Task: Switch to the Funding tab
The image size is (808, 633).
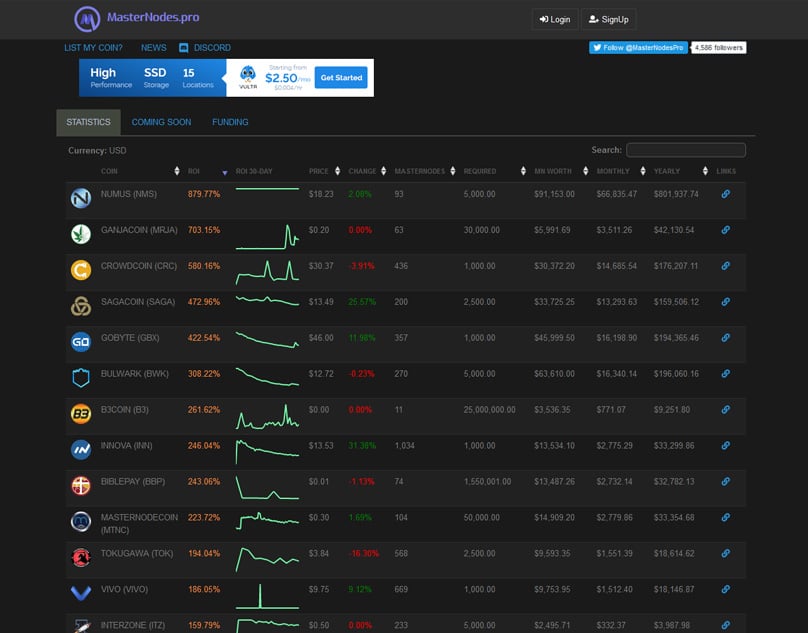Action: tap(230, 122)
